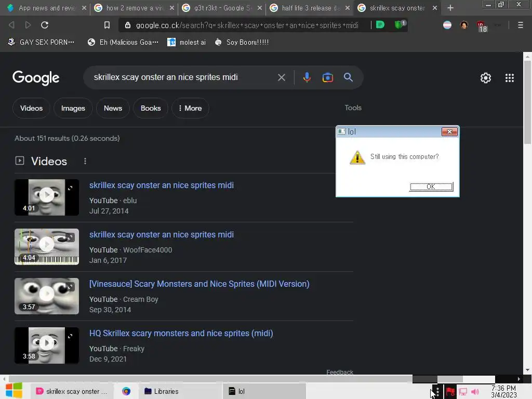Submit the search with the magnifier icon
This screenshot has height=399, width=532.
348,77
